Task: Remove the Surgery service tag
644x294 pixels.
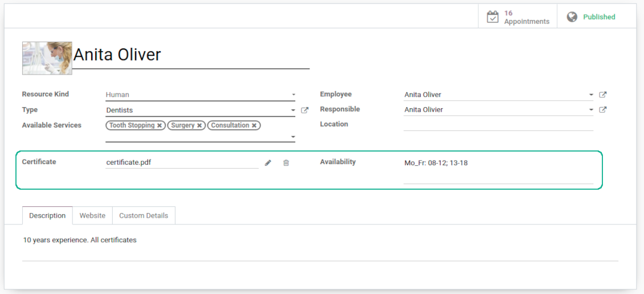Action: point(199,125)
